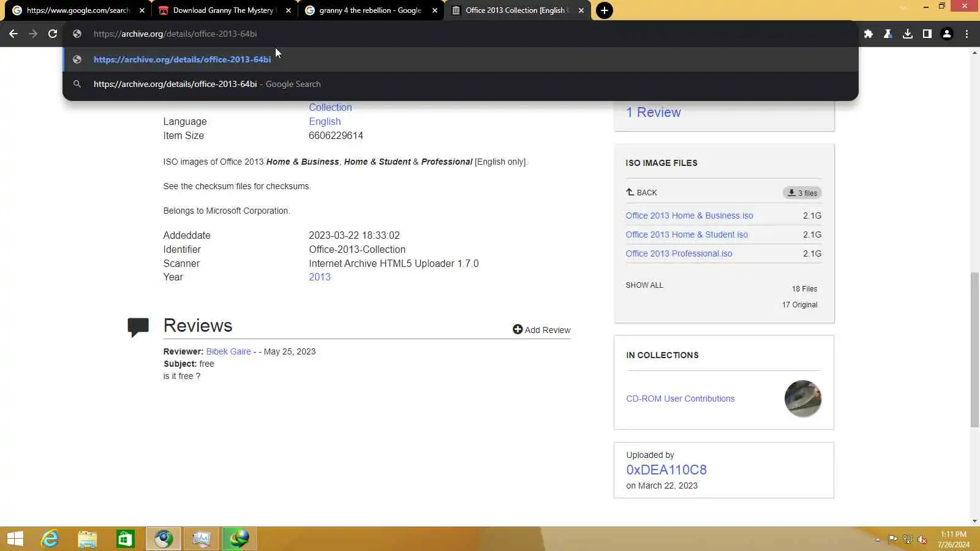Open the CD-ROM User Contributions collection
980x551 pixels.
click(680, 399)
